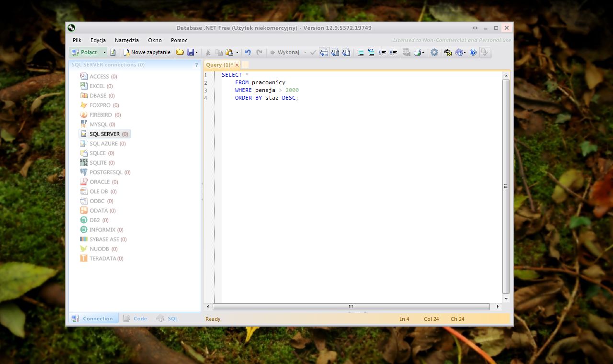This screenshot has height=364, width=613.
Task: Click the question mark in connections panel header
Action: (196, 65)
